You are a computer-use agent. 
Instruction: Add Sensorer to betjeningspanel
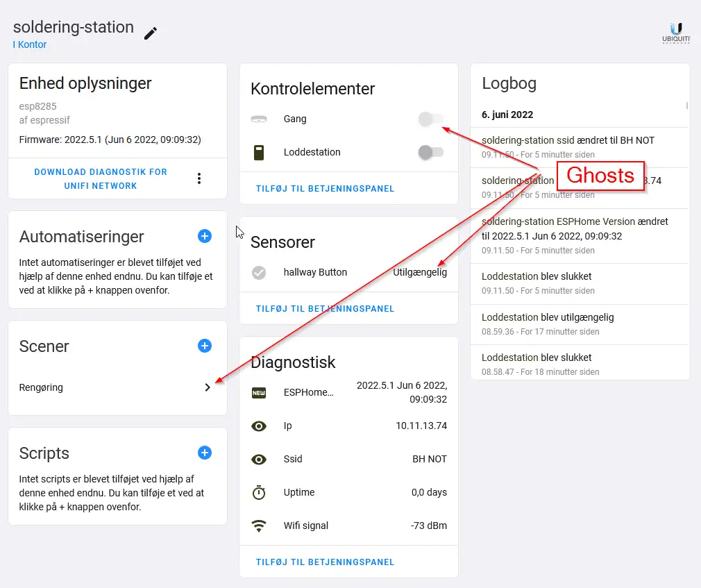pos(325,308)
